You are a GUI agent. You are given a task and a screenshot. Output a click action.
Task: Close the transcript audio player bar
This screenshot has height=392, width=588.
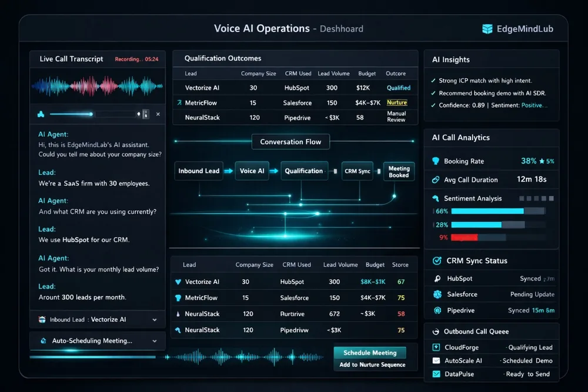pyautogui.click(x=158, y=114)
